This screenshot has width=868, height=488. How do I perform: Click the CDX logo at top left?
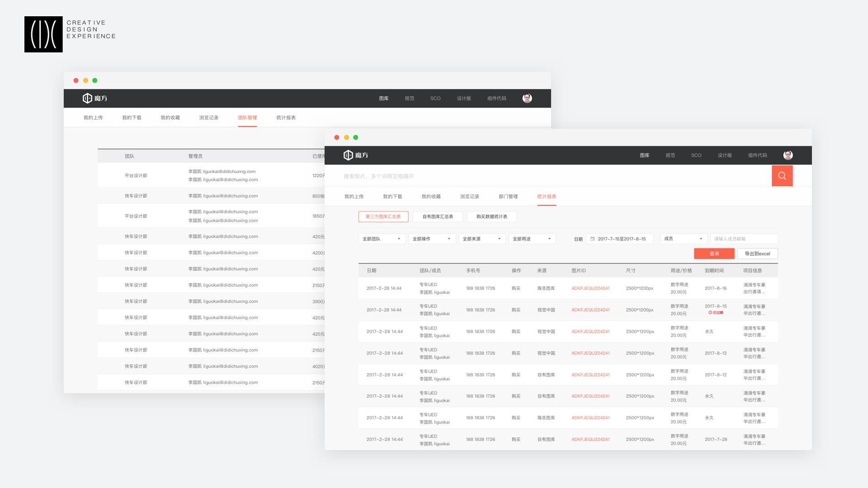[43, 34]
